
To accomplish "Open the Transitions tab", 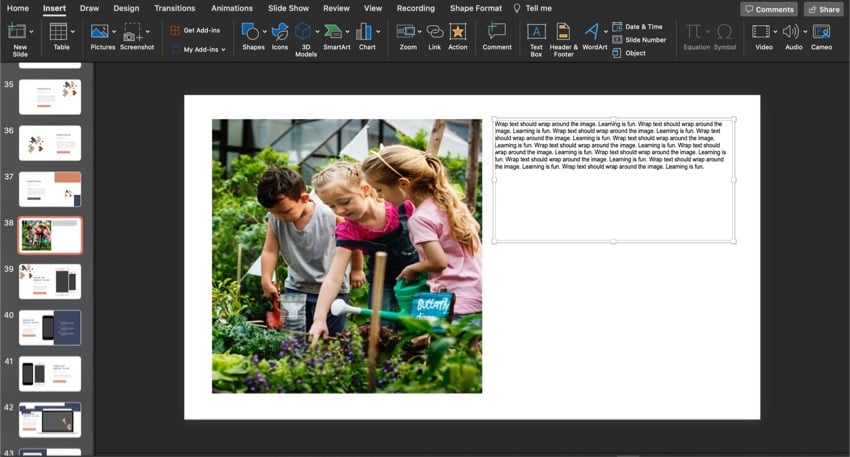I will (175, 8).
